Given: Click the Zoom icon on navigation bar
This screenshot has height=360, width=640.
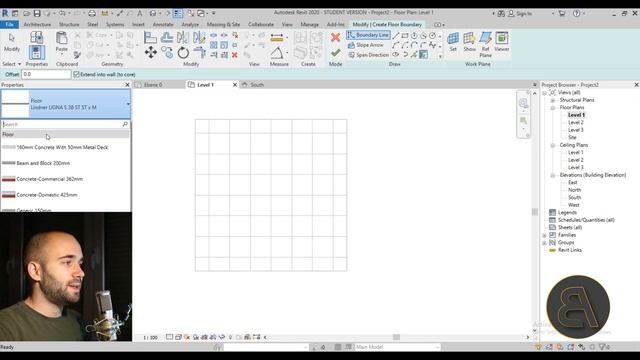Looking at the screenshot, I should click(x=523, y=120).
